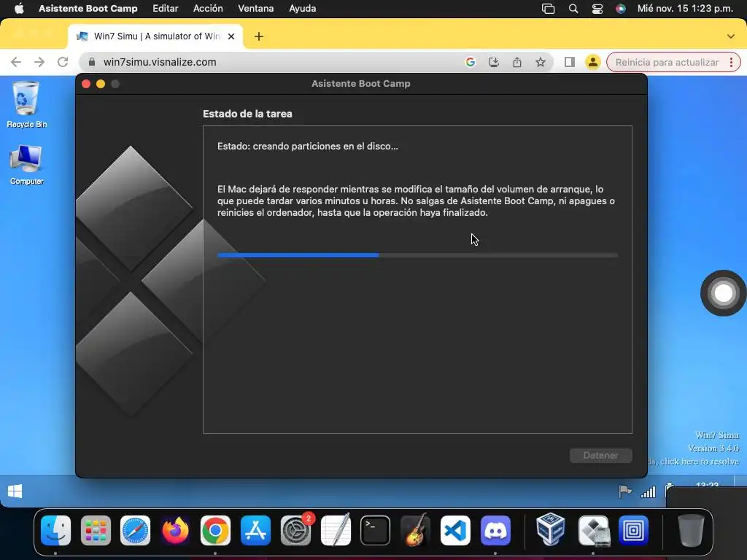Viewport: 747px width, 560px height.
Task: Click the menu bar date and time
Action: 685,9
